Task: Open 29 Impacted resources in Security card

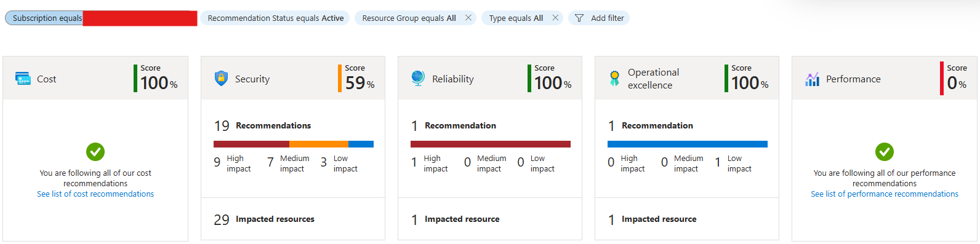Action: (264, 219)
